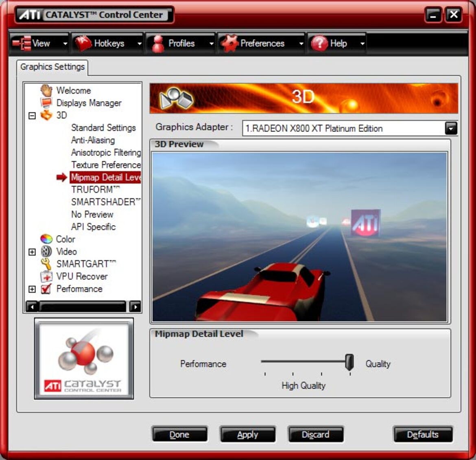The width and height of the screenshot is (476, 460).
Task: Open the View dropdown arrow
Action: [65, 44]
